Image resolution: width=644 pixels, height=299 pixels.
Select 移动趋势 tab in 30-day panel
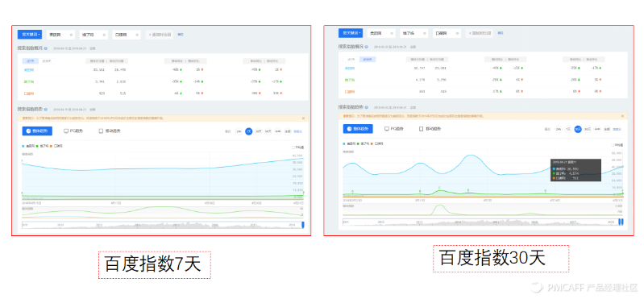tap(430, 129)
